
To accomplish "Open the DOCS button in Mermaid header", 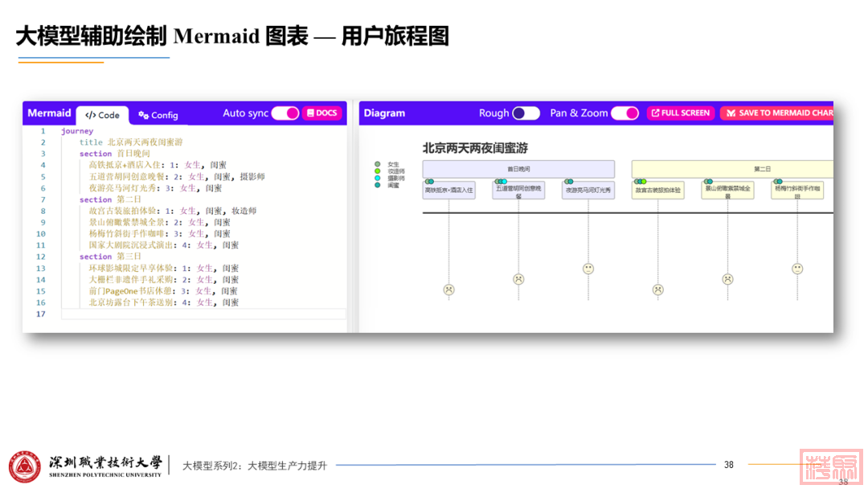I will [322, 113].
